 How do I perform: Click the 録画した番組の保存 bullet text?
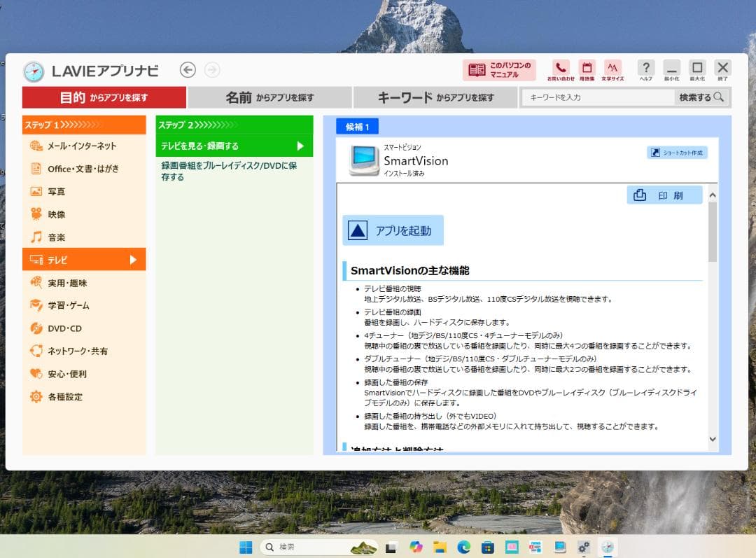coord(395,382)
